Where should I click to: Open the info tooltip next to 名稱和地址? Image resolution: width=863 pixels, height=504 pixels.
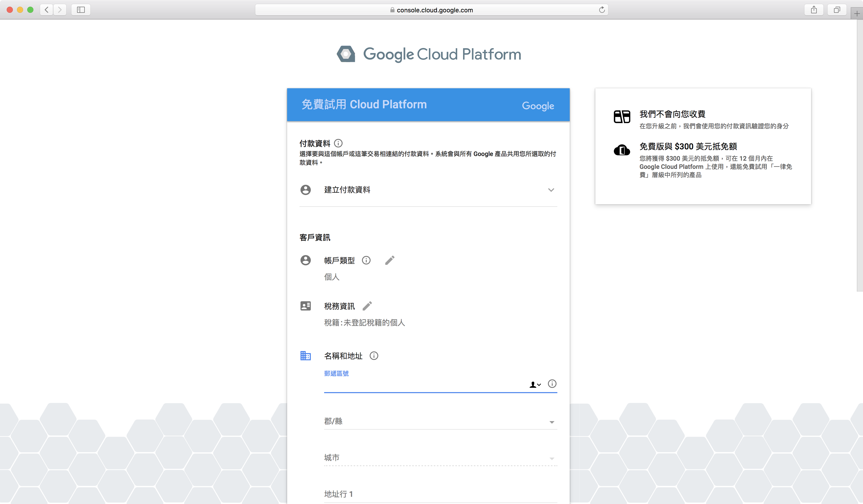374,356
